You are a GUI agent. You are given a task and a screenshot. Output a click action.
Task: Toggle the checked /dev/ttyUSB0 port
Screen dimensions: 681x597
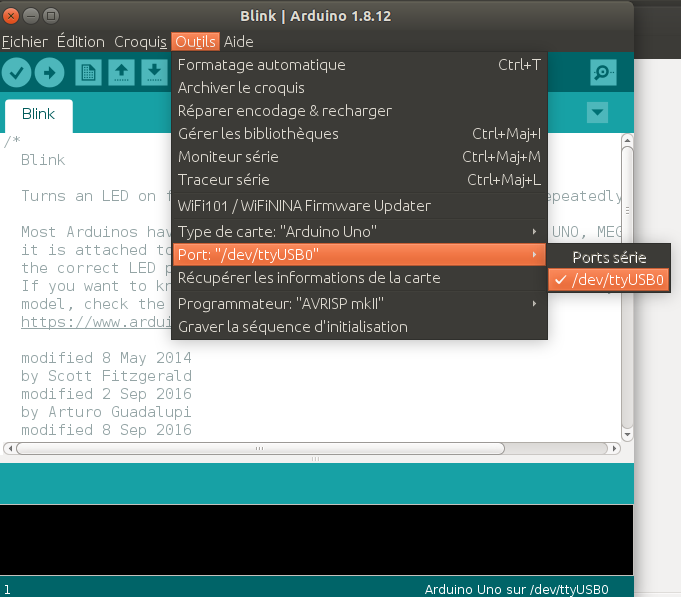609,280
